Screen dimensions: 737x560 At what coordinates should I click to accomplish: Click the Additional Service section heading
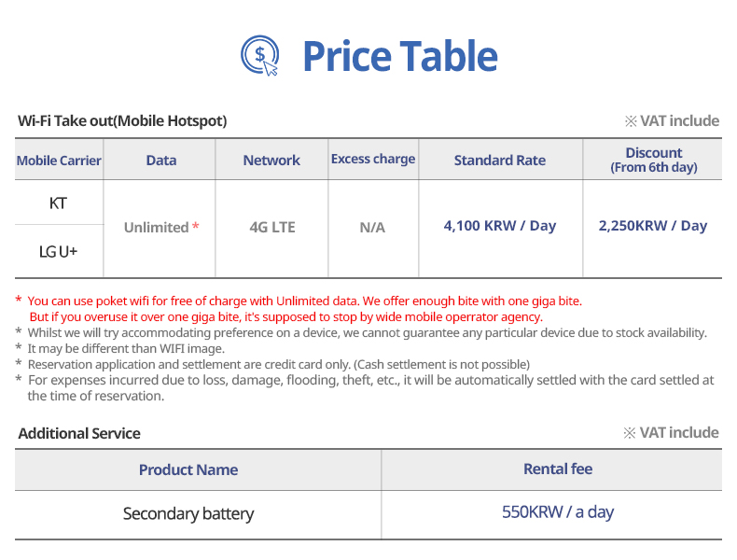coord(79,433)
